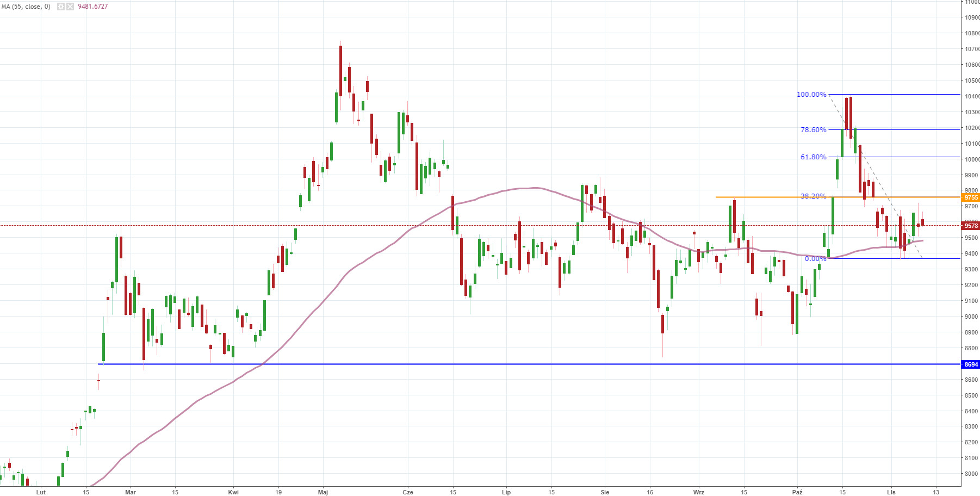Click the 9000 price scale label

[972, 317]
